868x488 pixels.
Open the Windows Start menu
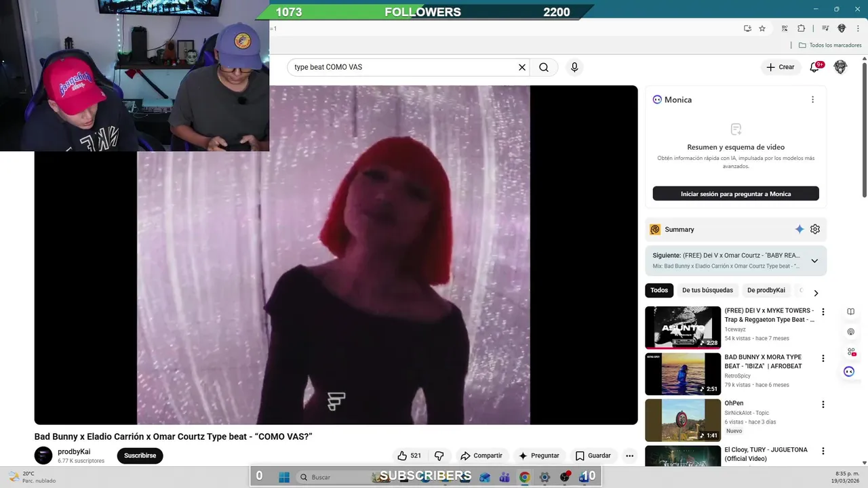tap(283, 477)
